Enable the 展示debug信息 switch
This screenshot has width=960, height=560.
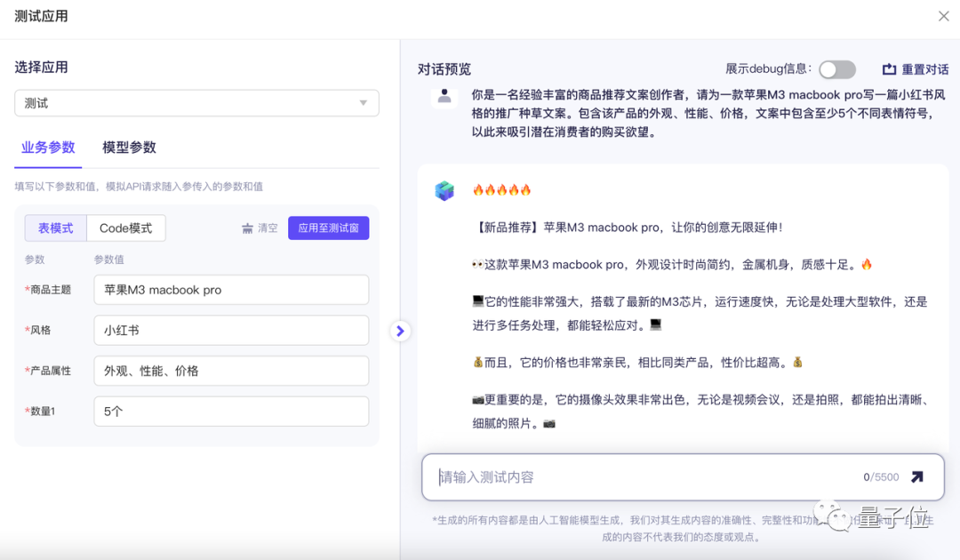click(x=836, y=69)
